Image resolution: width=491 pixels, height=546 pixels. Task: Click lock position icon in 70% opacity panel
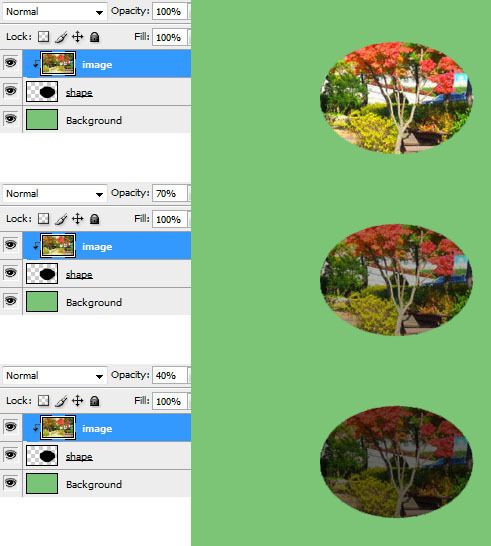click(78, 219)
